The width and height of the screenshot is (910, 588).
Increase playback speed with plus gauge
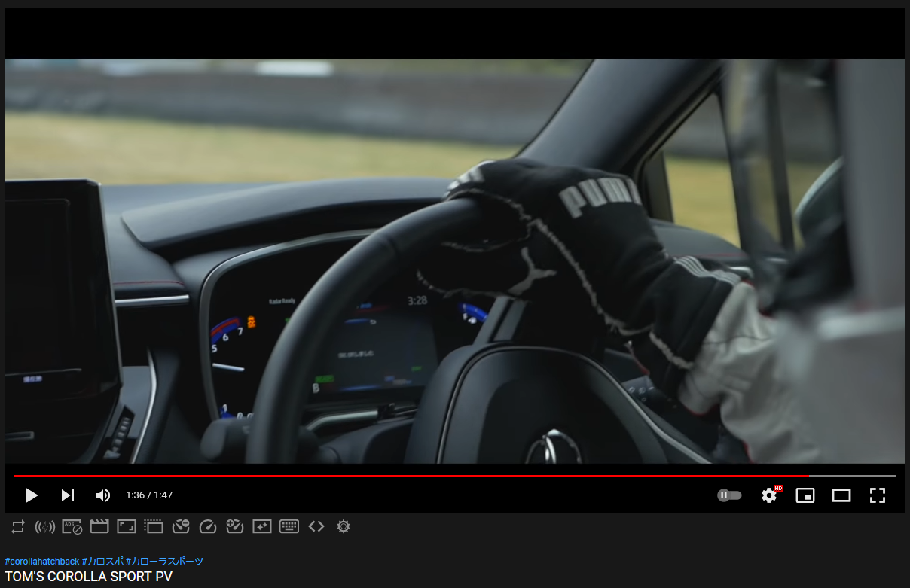235,527
